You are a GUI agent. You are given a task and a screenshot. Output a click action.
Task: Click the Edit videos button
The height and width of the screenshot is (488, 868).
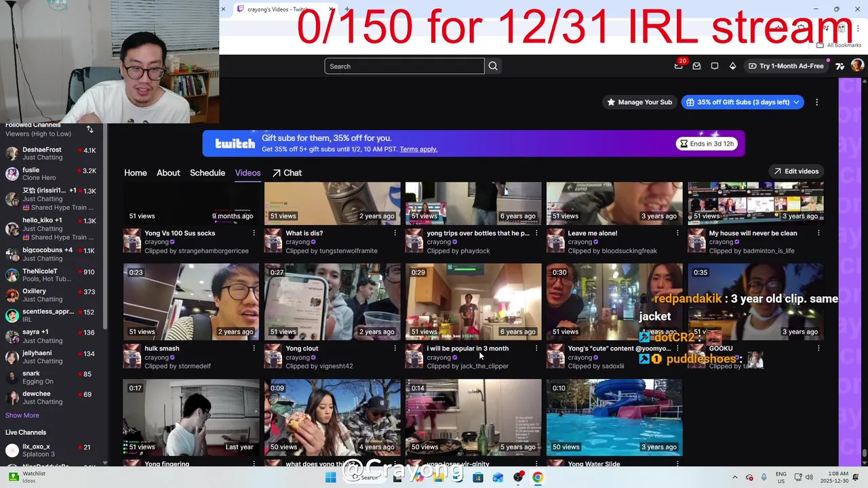pos(796,171)
